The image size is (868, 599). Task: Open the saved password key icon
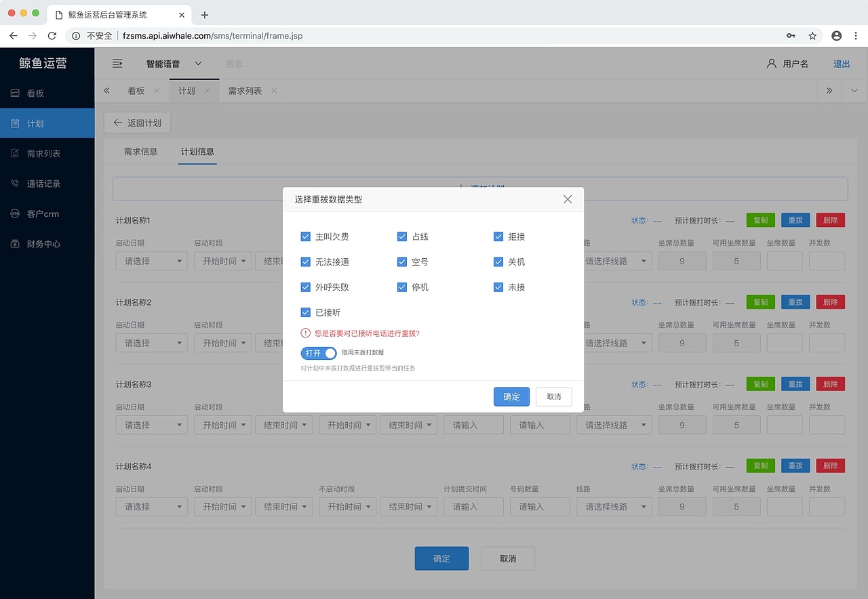(x=791, y=35)
